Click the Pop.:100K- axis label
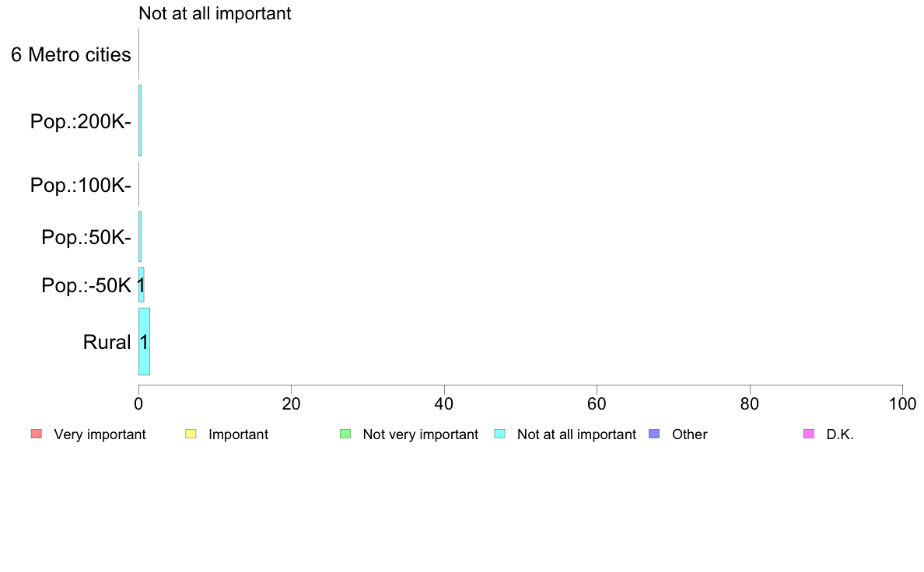The height and width of the screenshot is (572, 924). pyautogui.click(x=81, y=185)
